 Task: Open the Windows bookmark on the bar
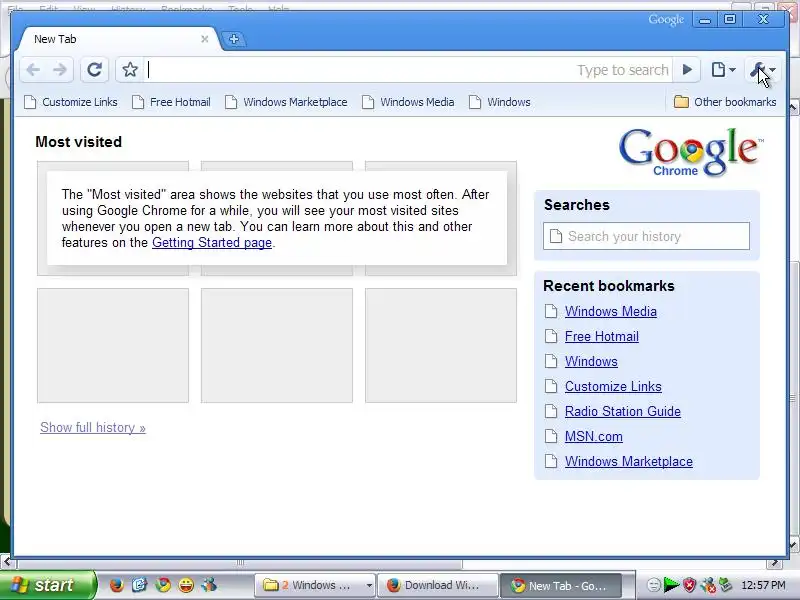coord(500,102)
